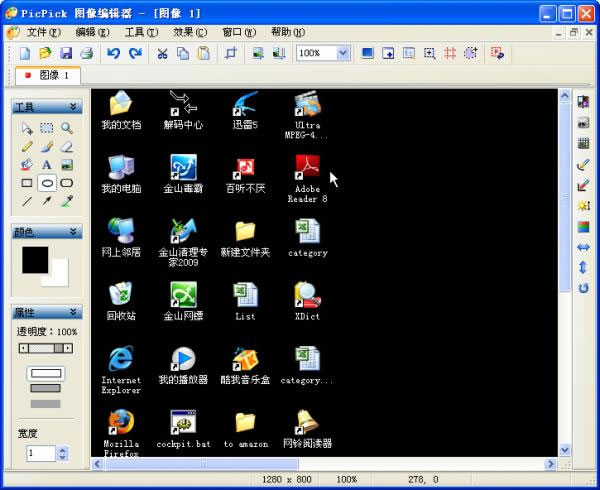Click the Crop toolbar icon

click(231, 53)
